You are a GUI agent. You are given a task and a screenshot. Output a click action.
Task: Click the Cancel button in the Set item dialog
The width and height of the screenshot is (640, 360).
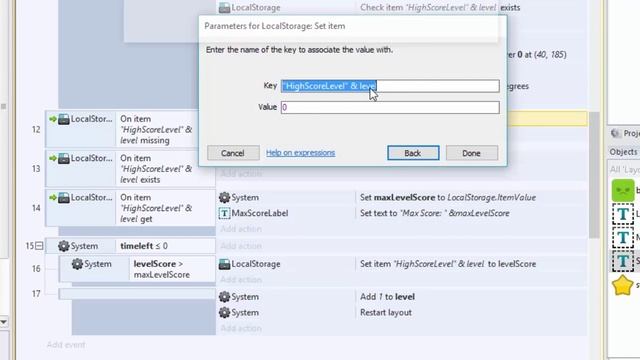coord(233,153)
